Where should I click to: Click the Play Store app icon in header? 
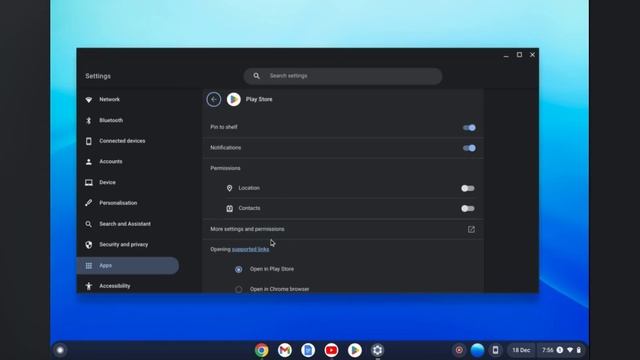[233, 99]
